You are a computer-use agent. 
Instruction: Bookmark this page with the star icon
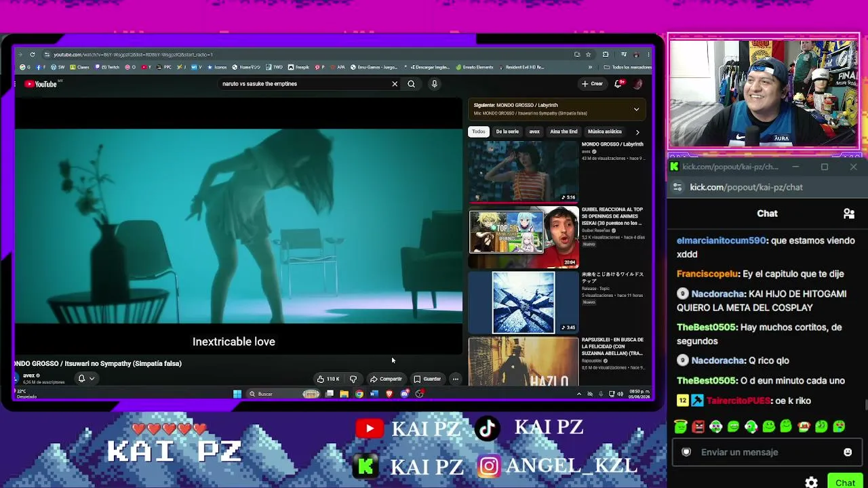click(x=588, y=54)
